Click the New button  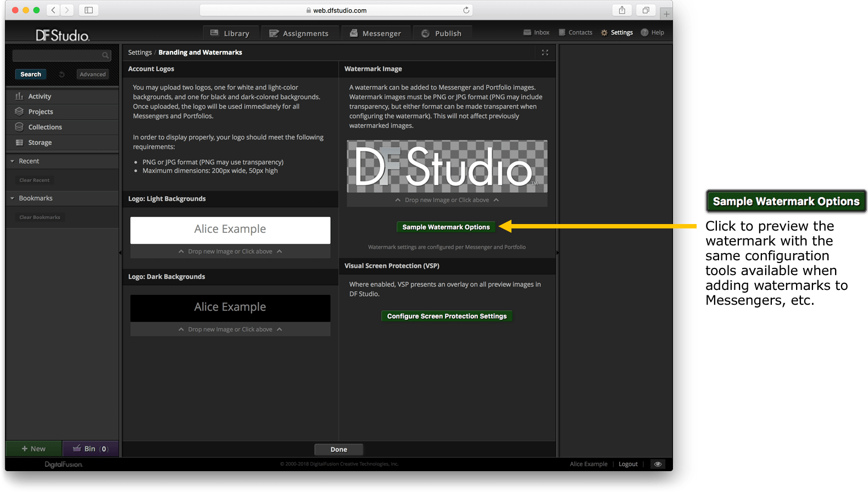pyautogui.click(x=34, y=449)
